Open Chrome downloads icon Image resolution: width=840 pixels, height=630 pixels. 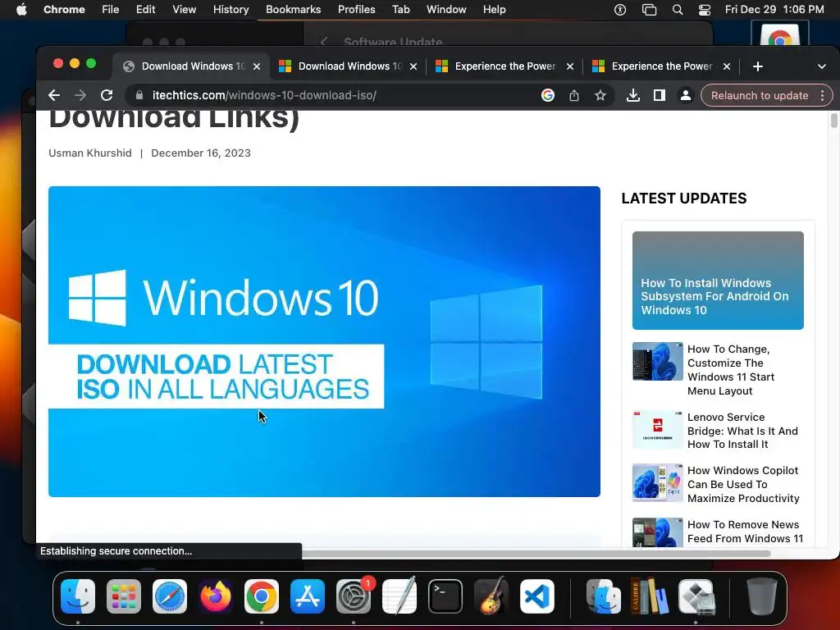tap(632, 95)
